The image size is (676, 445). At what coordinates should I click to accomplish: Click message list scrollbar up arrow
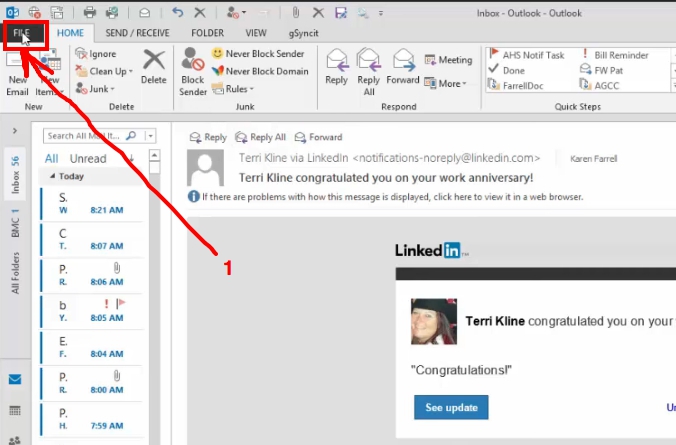click(x=154, y=155)
